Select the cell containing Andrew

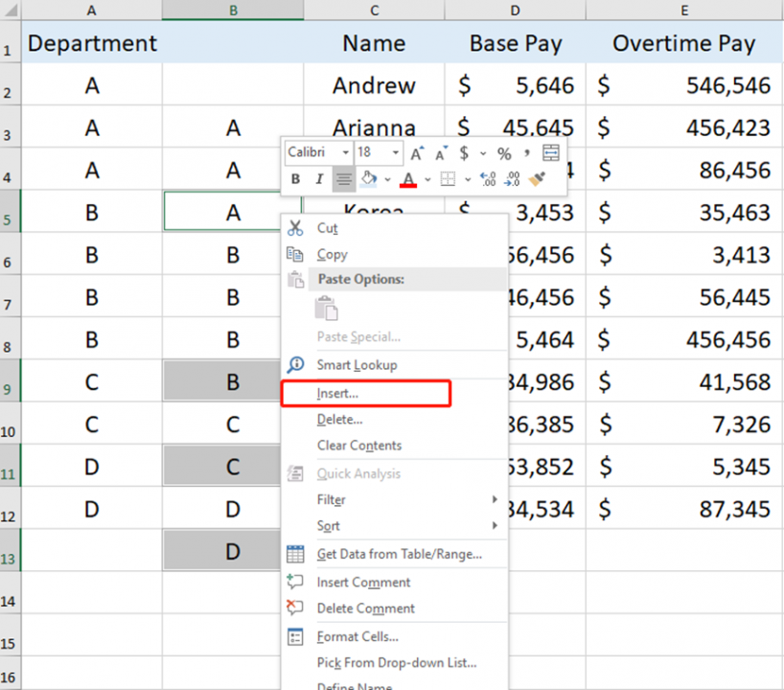[374, 85]
